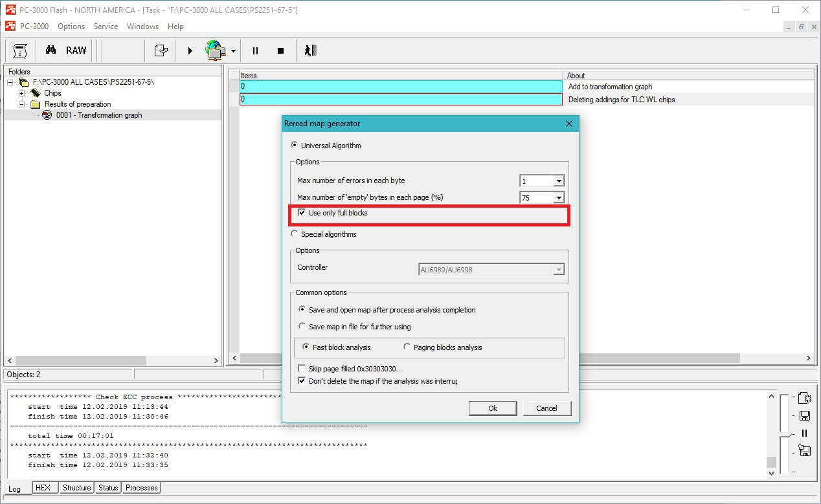Click the exit running-man toolbar icon
The image size is (821, 504).
click(x=310, y=50)
